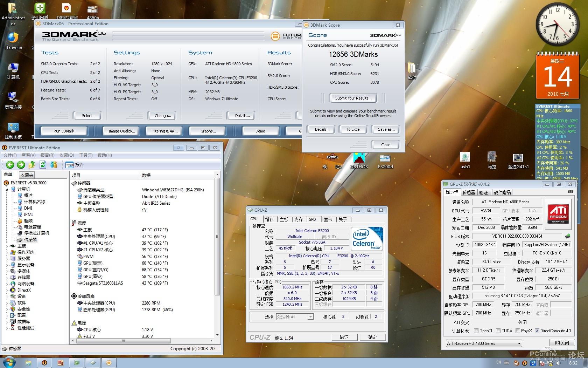Open Windows Start menu

(8, 362)
